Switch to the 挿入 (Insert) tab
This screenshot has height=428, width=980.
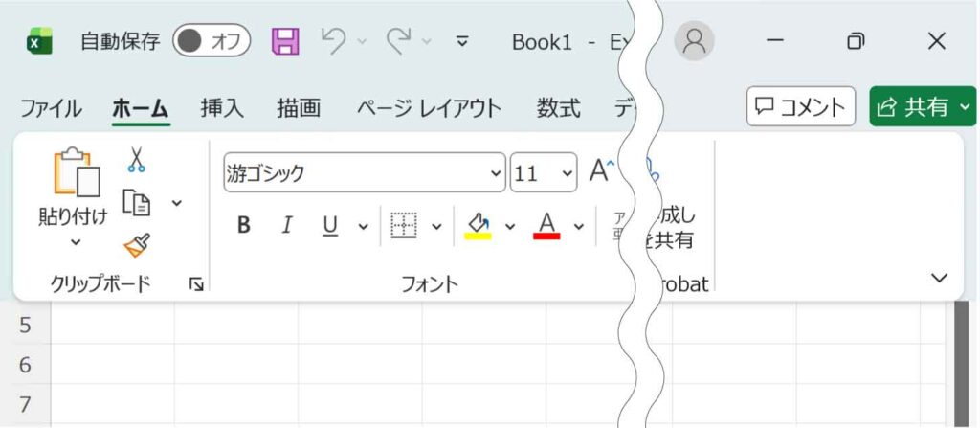(222, 108)
